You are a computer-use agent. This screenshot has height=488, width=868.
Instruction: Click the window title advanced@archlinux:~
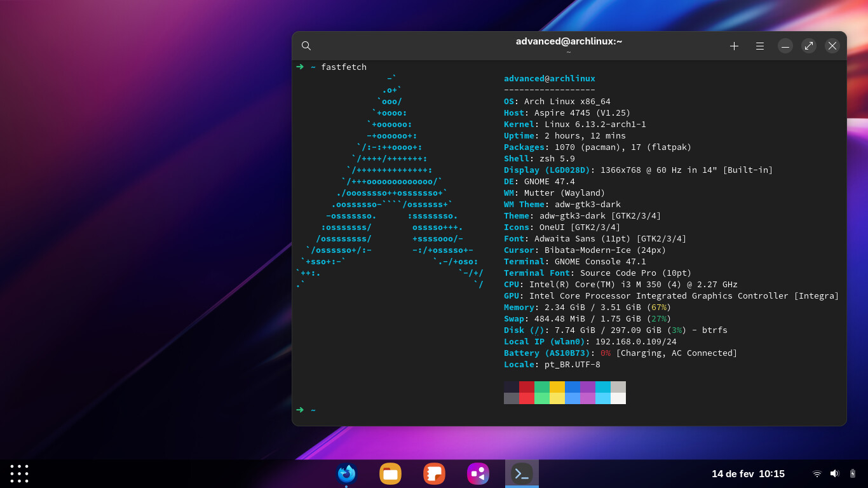pos(569,41)
